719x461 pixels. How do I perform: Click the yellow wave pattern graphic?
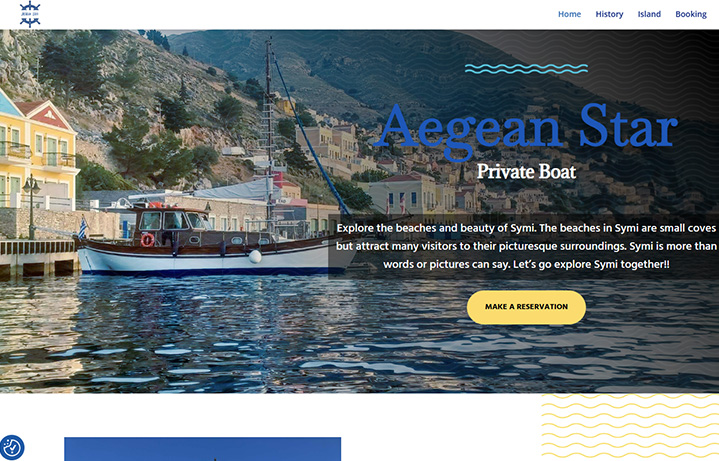(x=630, y=426)
